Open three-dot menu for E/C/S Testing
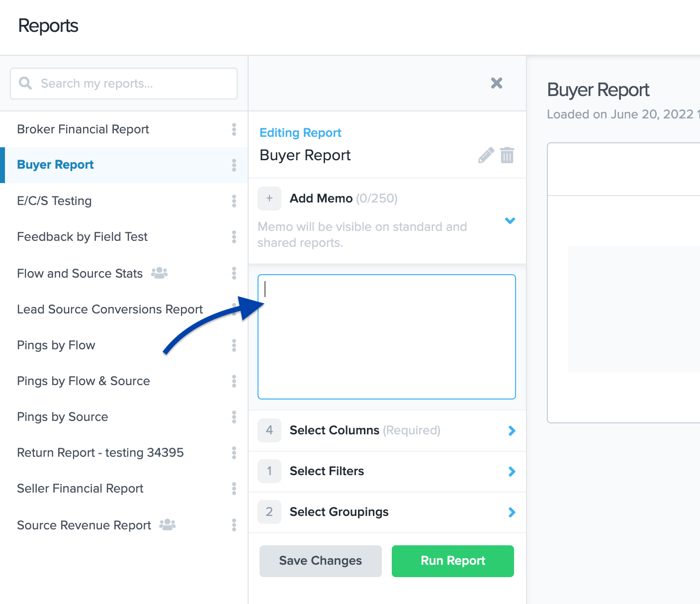 (x=234, y=201)
